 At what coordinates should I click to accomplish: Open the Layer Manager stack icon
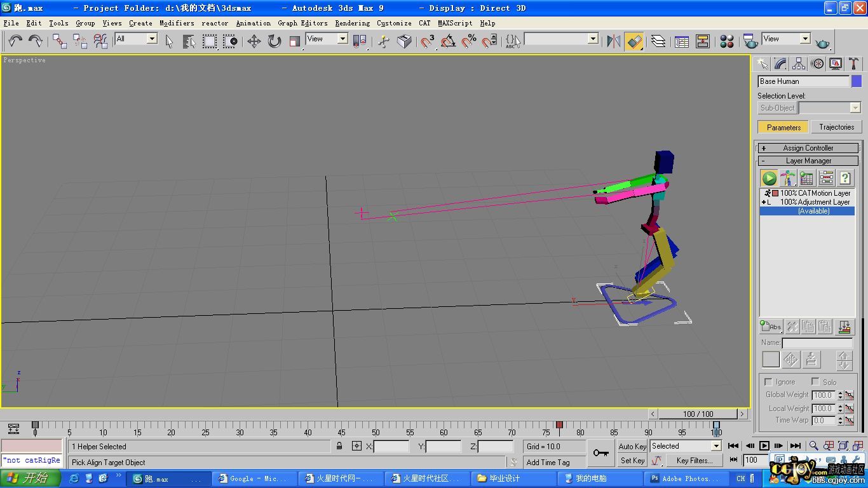coord(658,41)
